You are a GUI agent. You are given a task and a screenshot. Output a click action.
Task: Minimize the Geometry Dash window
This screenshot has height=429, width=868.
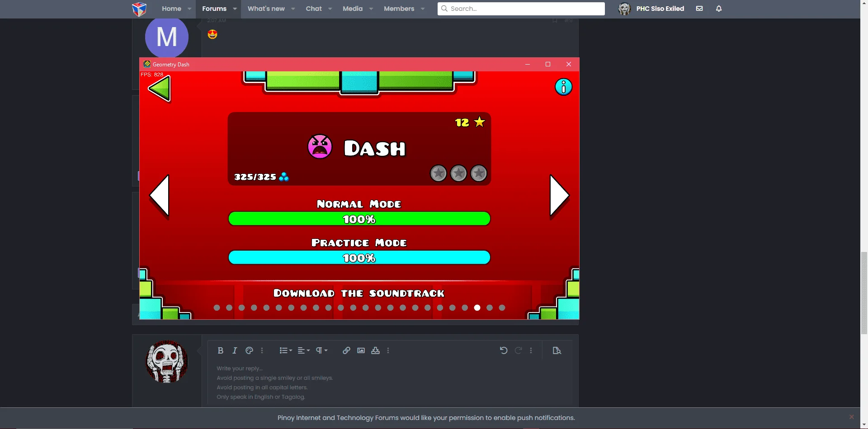point(527,64)
